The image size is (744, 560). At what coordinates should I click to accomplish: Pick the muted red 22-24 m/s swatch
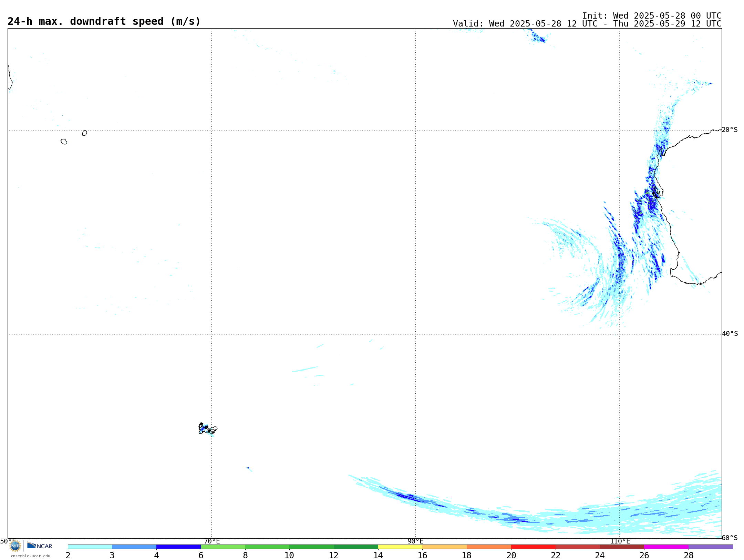578,547
